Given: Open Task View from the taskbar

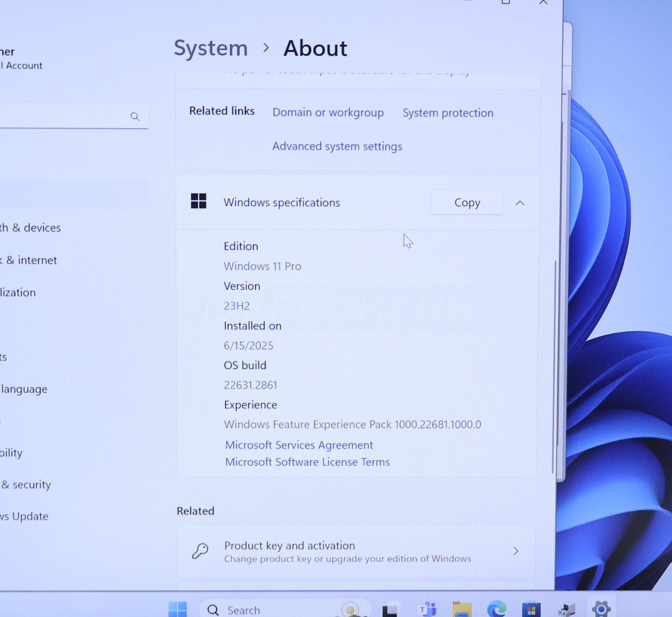Looking at the screenshot, I should pos(390,610).
